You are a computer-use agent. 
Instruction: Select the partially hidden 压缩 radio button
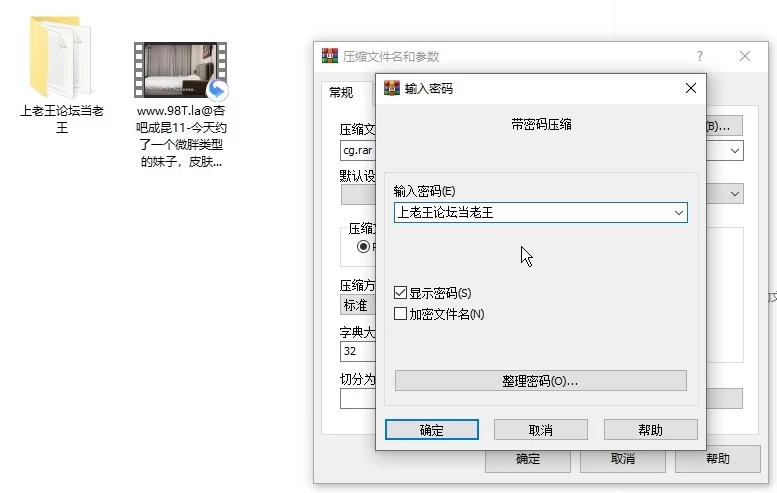click(x=363, y=246)
